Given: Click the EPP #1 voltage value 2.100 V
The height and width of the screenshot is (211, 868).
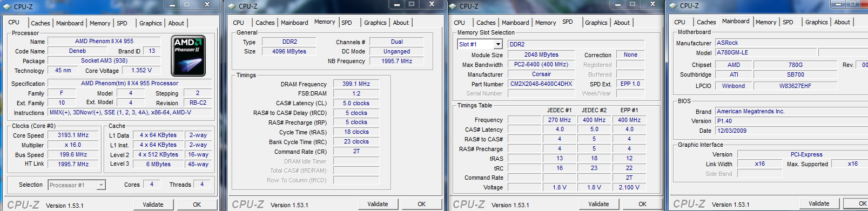Looking at the screenshot, I should click(x=629, y=187).
